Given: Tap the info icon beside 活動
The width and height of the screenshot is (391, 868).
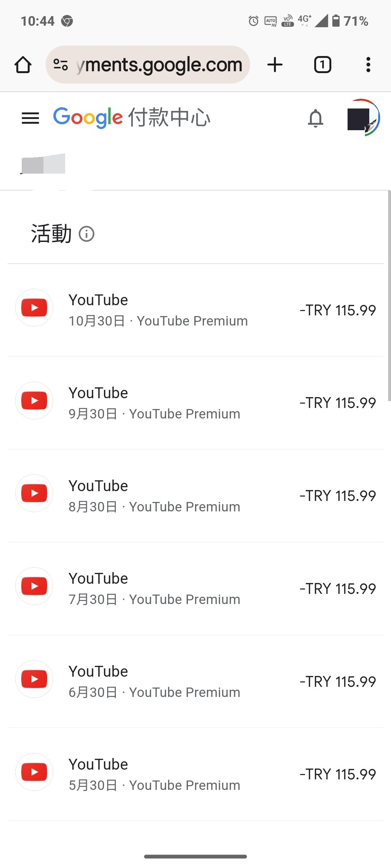Looking at the screenshot, I should pos(87,234).
